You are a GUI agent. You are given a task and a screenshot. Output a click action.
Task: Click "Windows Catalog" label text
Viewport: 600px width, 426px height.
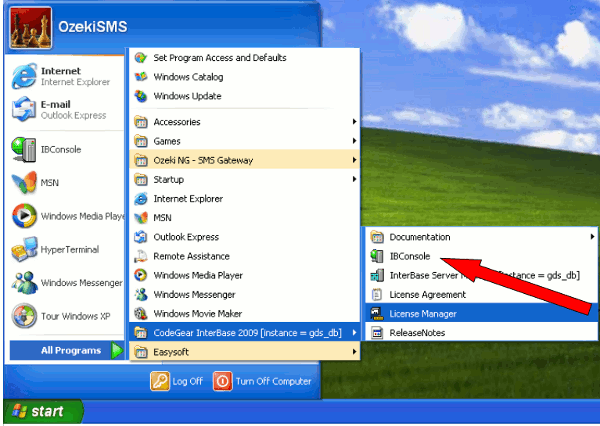[x=188, y=77]
